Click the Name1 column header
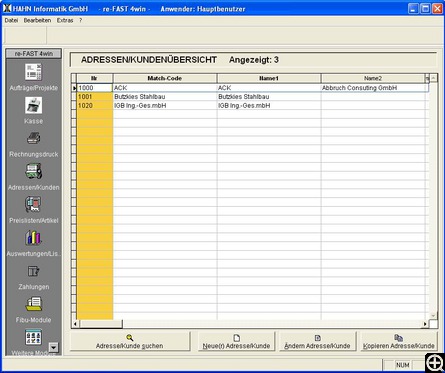Screen dimensions: 445x373 tap(269, 78)
